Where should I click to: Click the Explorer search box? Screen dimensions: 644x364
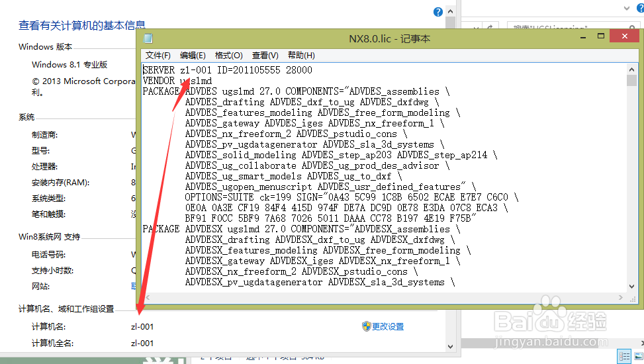tap(573, 27)
